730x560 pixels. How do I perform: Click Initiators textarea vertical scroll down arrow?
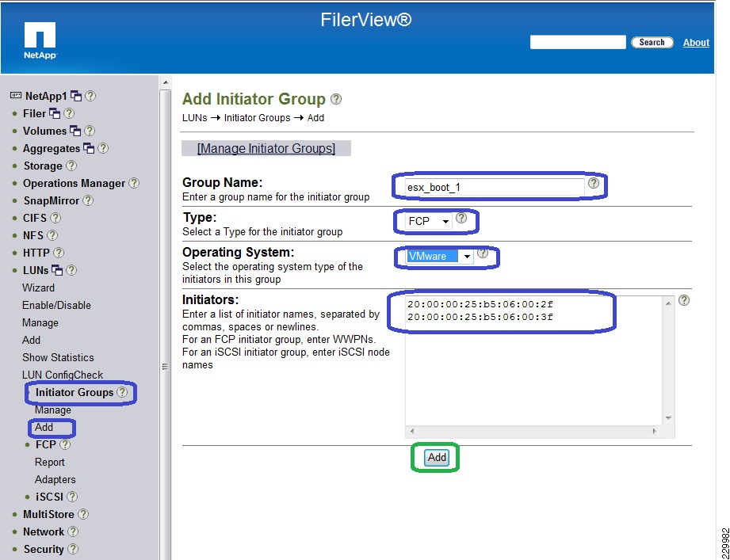[668, 418]
